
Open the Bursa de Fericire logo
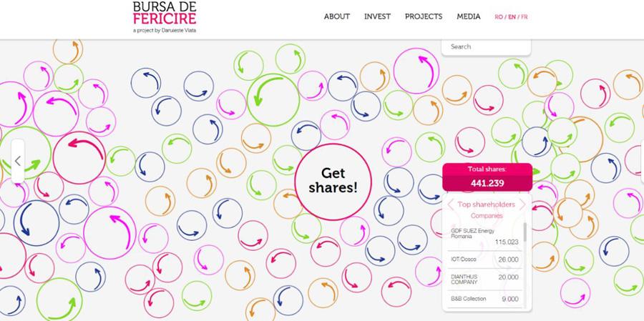165,17
